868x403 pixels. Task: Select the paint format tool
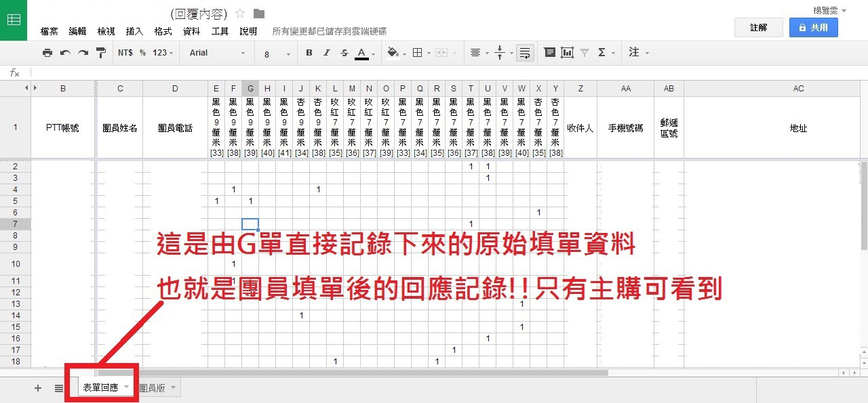[x=101, y=53]
